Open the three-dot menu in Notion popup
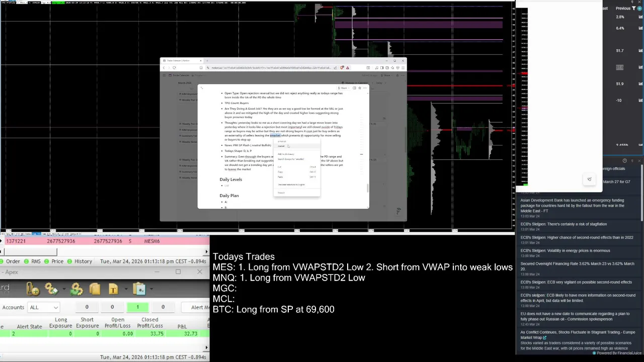The width and height of the screenshot is (644, 362). [x=365, y=88]
